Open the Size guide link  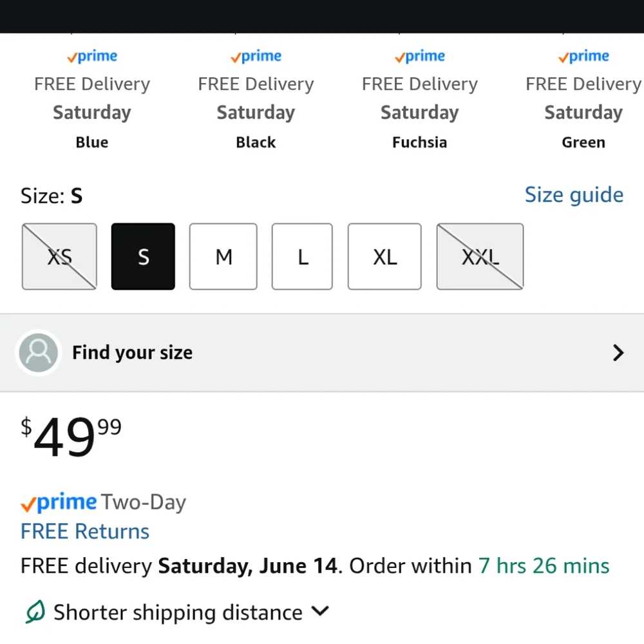tap(574, 195)
